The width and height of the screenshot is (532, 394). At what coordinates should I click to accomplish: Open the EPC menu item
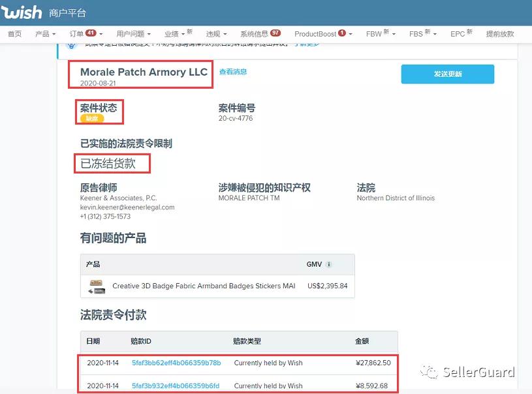(461, 33)
